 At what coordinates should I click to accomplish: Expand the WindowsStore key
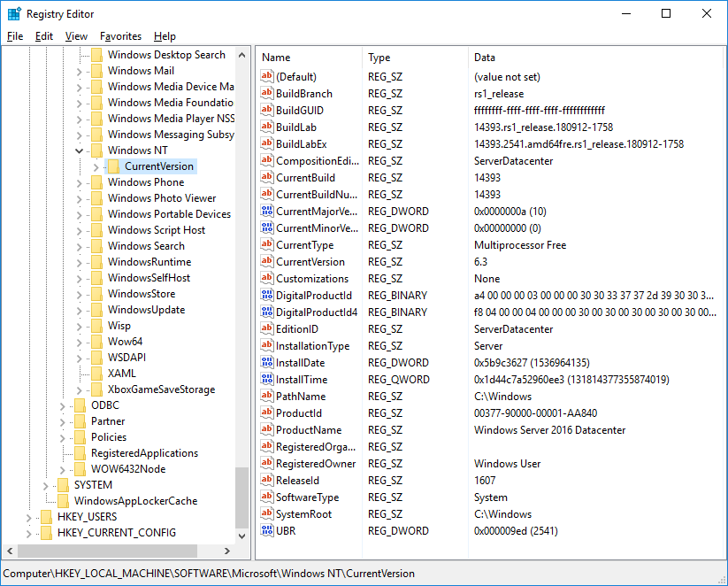(x=79, y=294)
